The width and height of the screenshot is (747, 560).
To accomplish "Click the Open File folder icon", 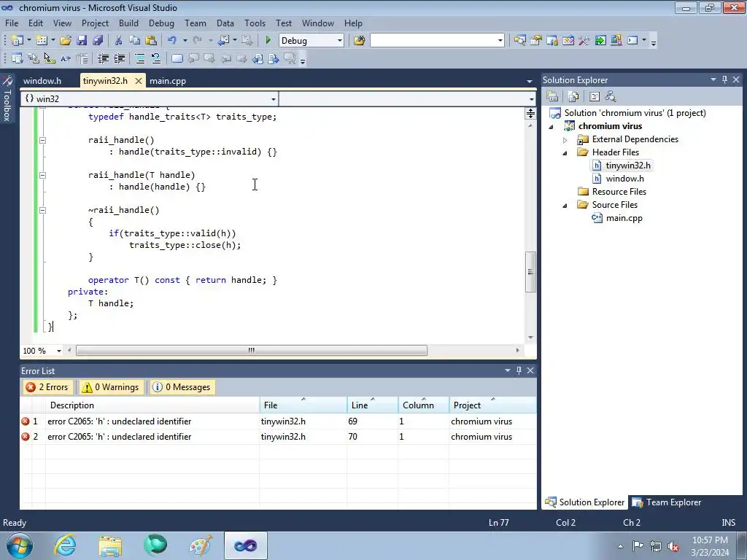I will (66, 41).
